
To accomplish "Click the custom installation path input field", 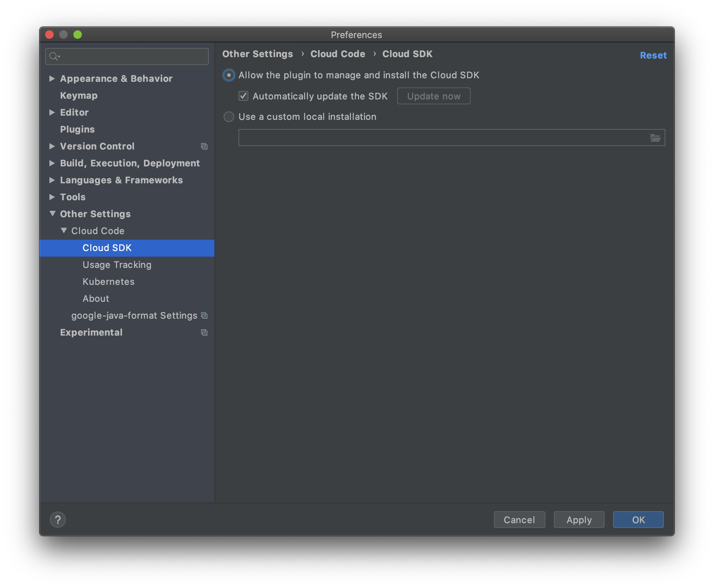I will [423, 137].
